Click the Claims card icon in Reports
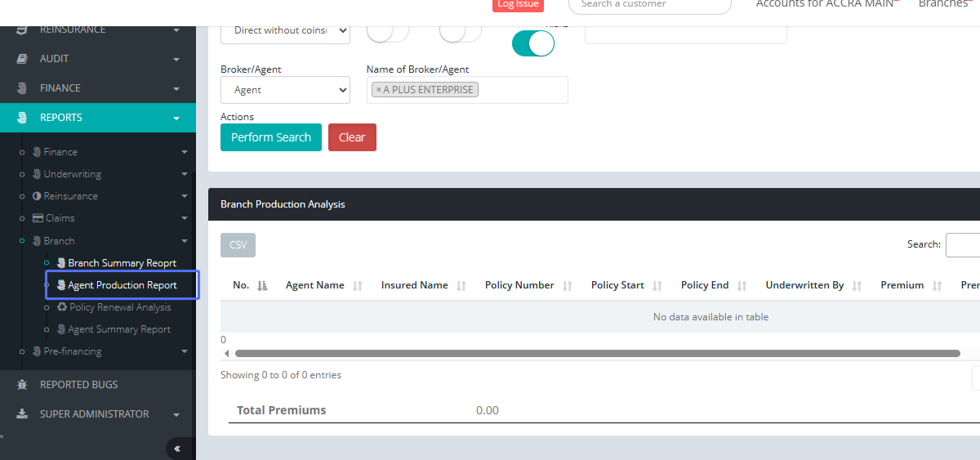 38,218
